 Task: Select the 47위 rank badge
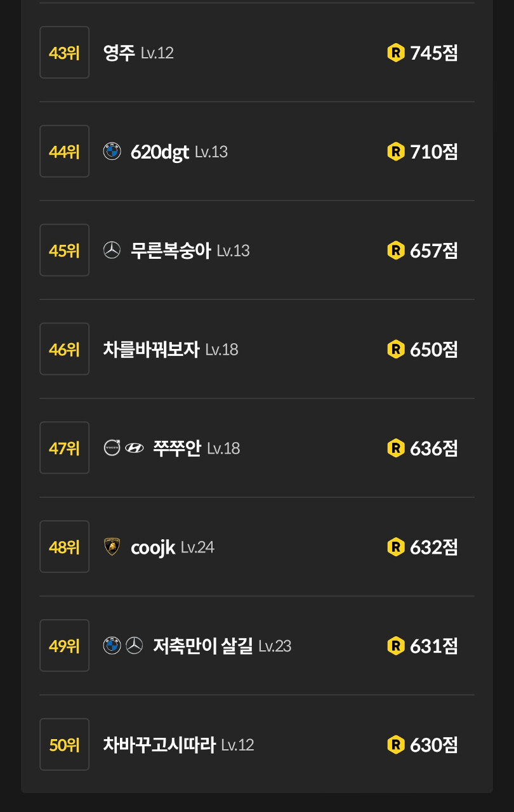(x=64, y=448)
